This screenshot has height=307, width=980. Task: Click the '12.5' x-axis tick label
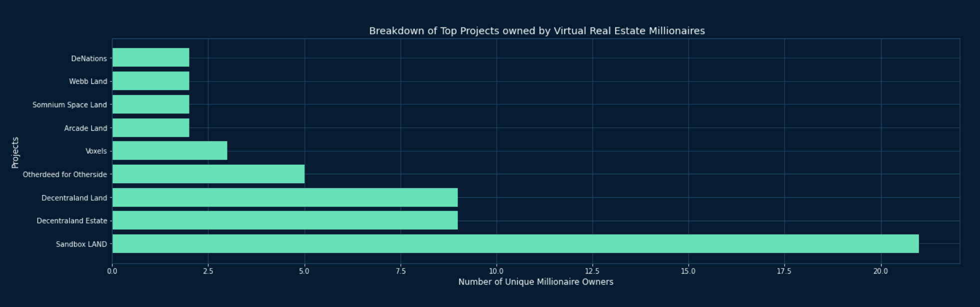point(592,272)
